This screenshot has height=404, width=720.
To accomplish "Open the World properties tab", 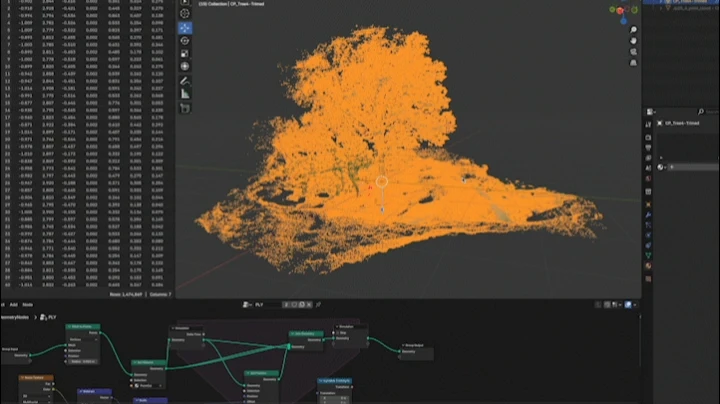I will point(648,179).
